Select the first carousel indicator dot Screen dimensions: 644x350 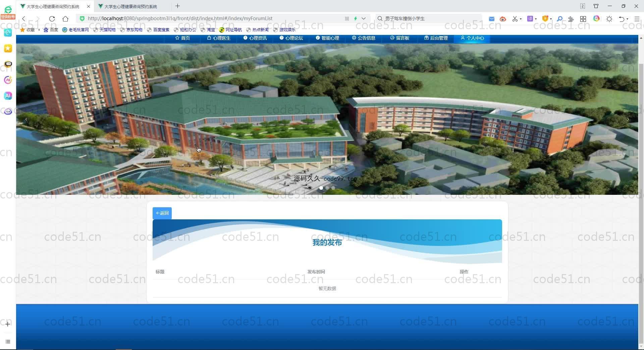[321, 188]
